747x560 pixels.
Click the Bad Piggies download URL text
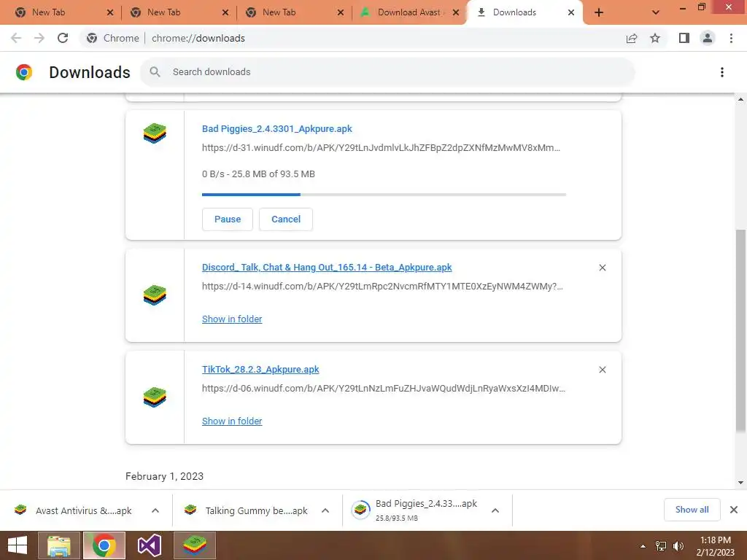click(381, 147)
